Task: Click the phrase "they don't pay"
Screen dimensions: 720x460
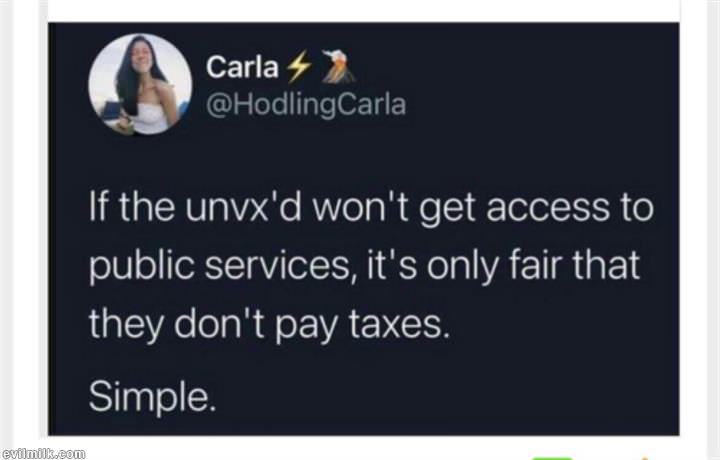Action: (215, 325)
